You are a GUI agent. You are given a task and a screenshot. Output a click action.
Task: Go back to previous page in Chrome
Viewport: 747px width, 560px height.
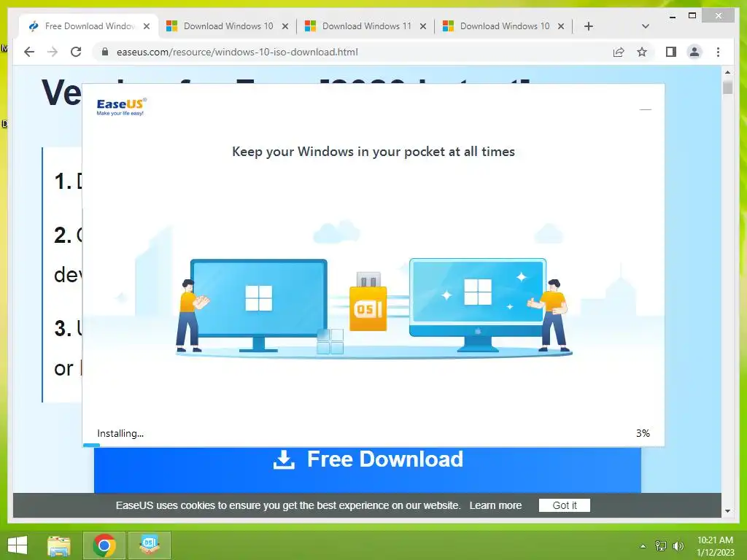coord(29,52)
